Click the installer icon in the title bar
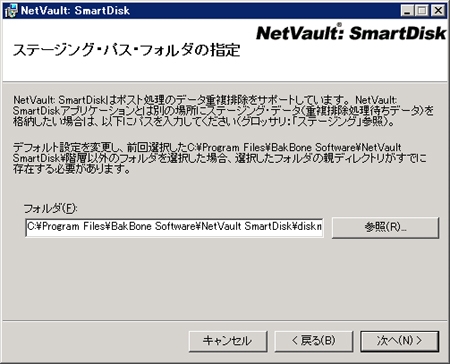Screen dimensions: 450x364 [10, 11]
